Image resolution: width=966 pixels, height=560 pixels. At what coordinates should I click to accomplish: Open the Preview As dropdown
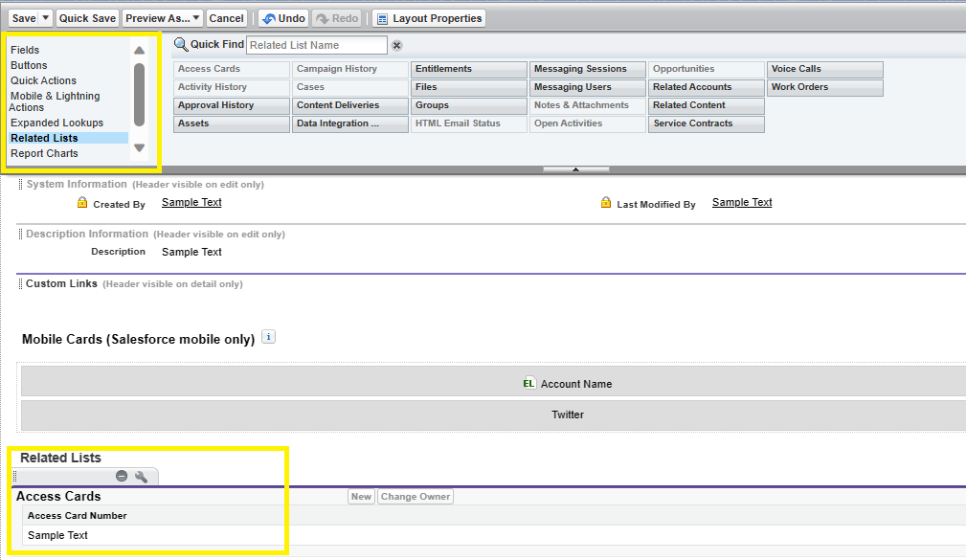162,18
